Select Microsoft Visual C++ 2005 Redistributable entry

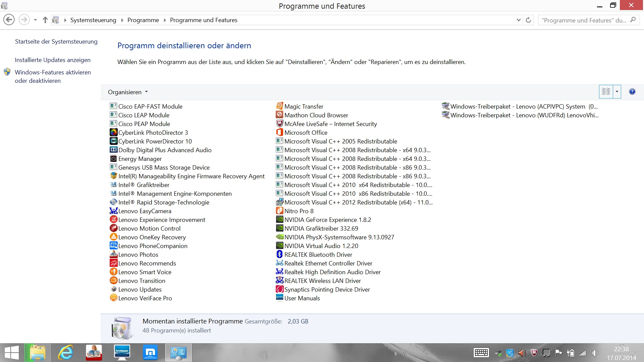(336, 141)
